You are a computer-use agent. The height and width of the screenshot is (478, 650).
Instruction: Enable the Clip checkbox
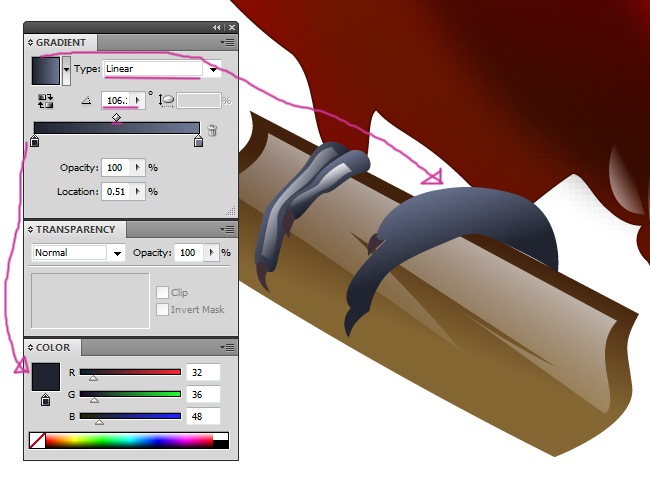click(162, 293)
